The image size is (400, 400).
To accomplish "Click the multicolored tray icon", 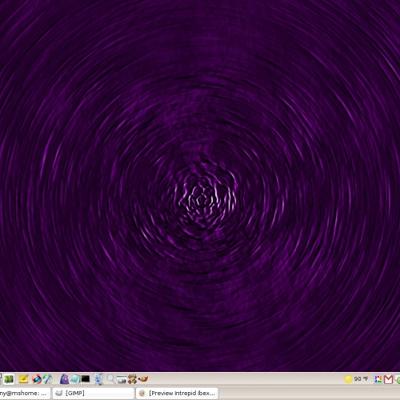I will click(378, 379).
